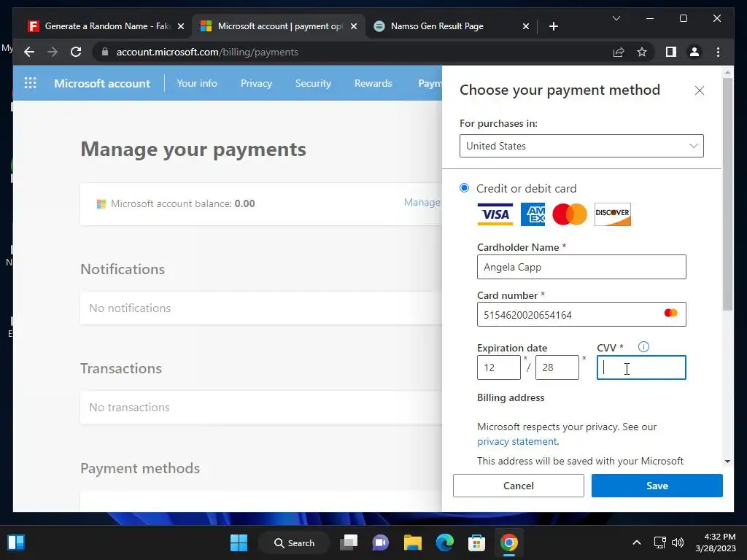View site security lock information
The image size is (747, 560).
[105, 52]
